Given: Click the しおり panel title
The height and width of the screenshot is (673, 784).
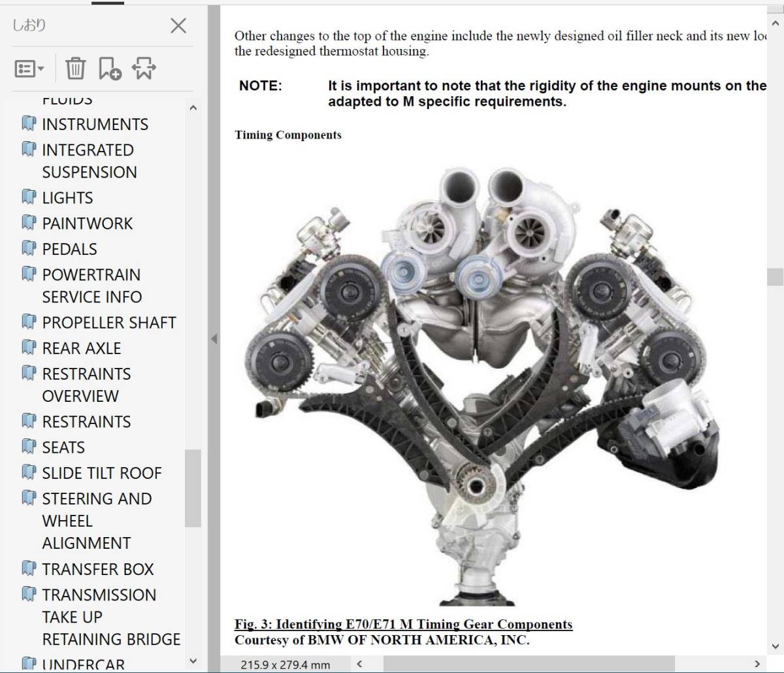Looking at the screenshot, I should coord(29,25).
